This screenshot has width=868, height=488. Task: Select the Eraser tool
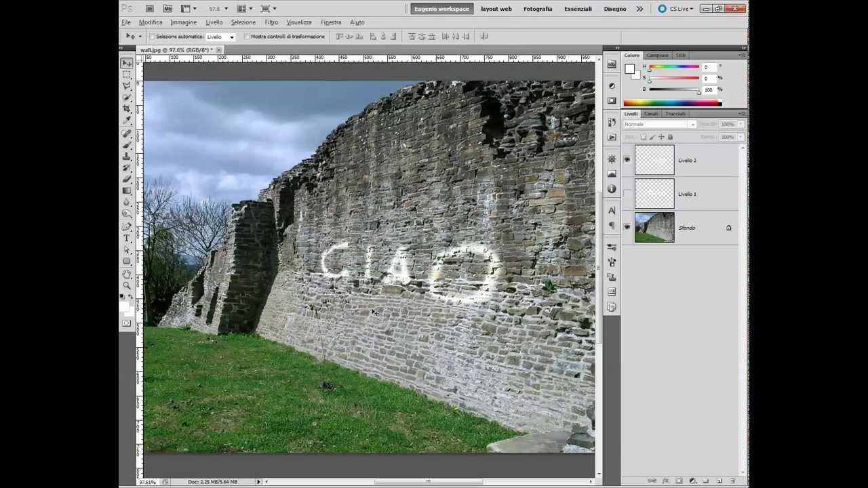pyautogui.click(x=127, y=179)
